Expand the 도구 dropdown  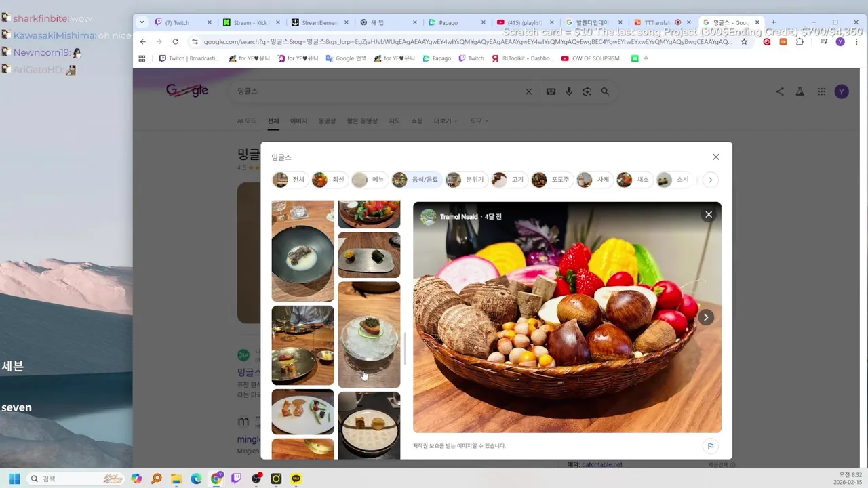[479, 121]
